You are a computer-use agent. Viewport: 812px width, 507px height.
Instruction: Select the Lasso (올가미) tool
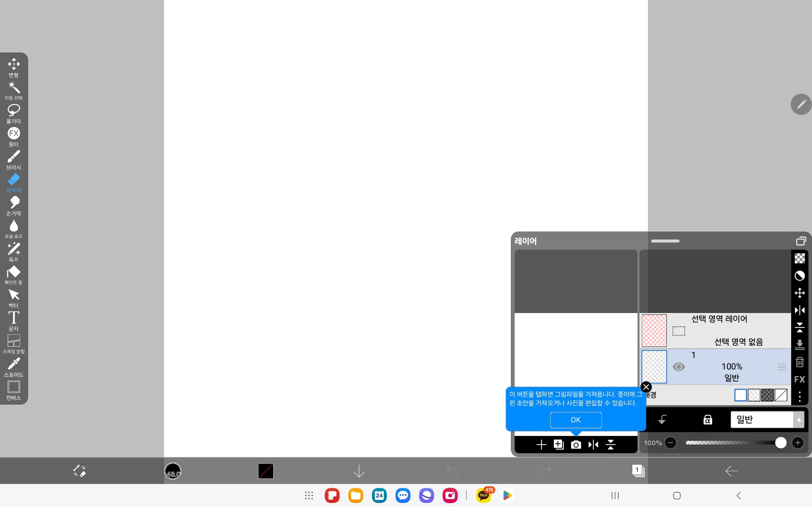click(14, 113)
